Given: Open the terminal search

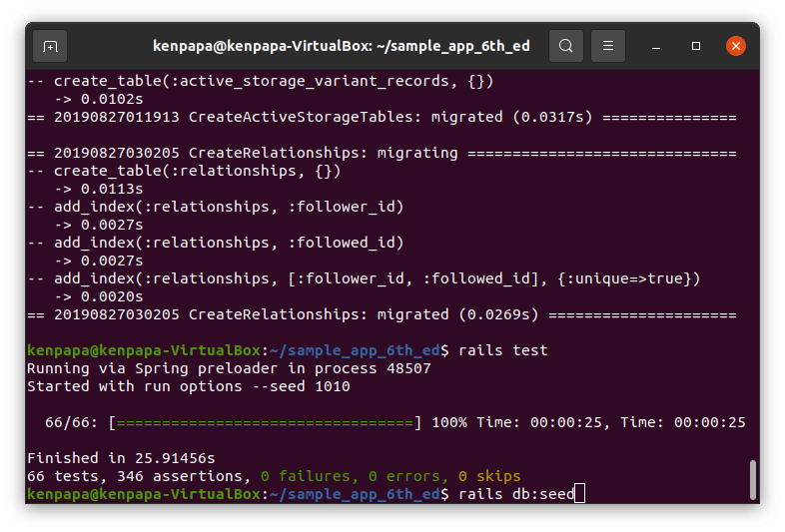Looking at the screenshot, I should (x=565, y=46).
